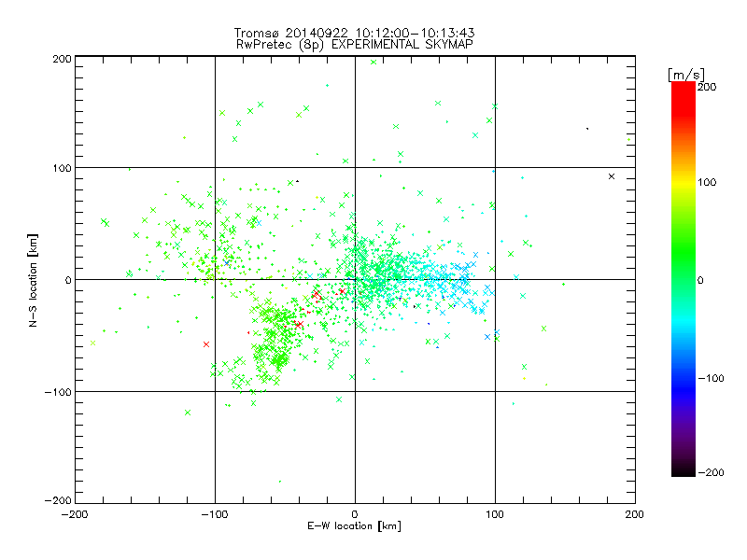Click the colorbar label '-200'
Screen dimensions: 747x560
click(711, 472)
